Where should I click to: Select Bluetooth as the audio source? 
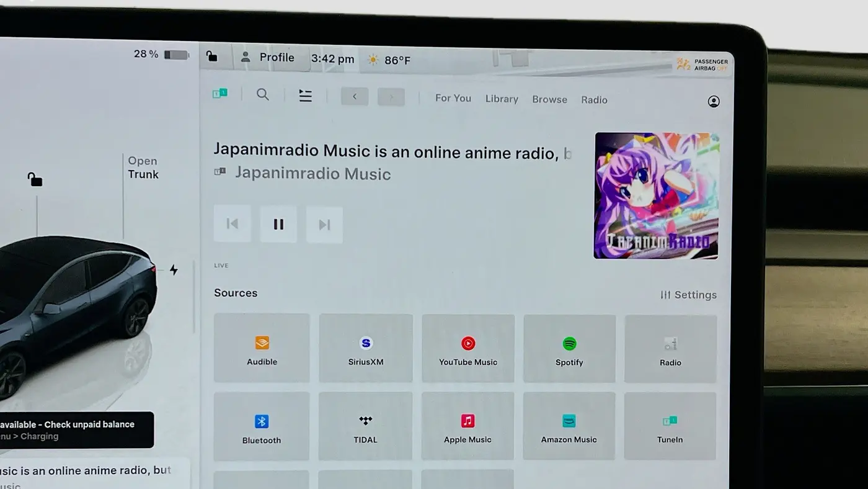(262, 426)
